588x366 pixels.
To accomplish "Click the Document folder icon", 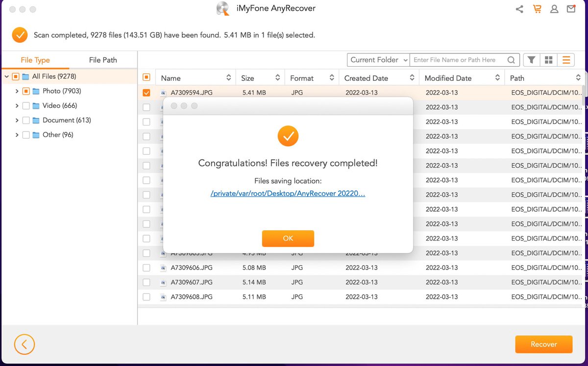I will [36, 120].
